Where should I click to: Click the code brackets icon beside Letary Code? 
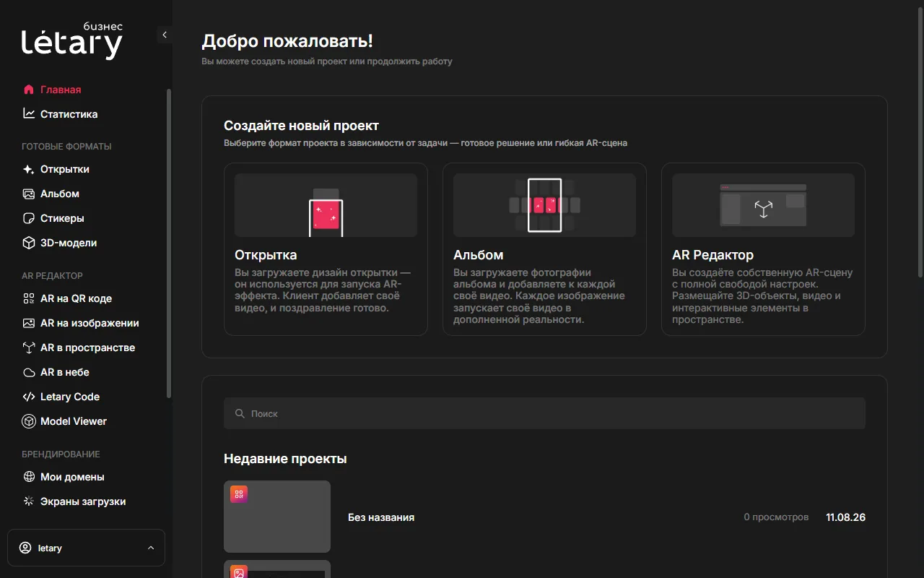(29, 397)
